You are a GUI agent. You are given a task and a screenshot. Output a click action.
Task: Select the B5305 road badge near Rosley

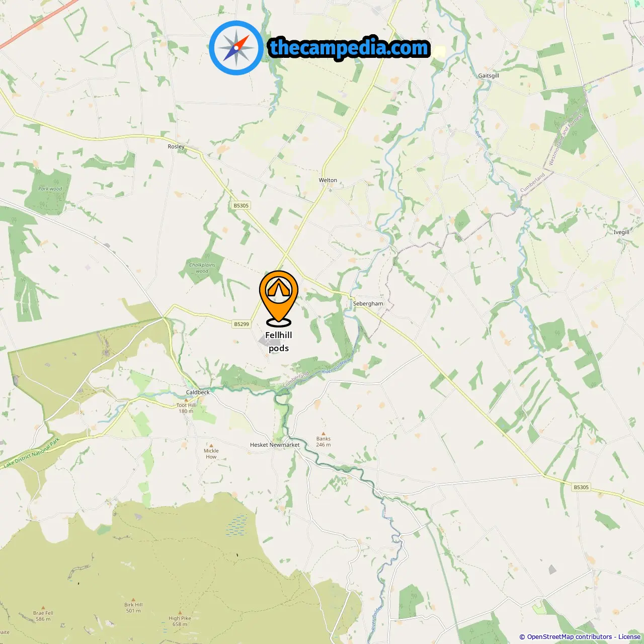[241, 205]
